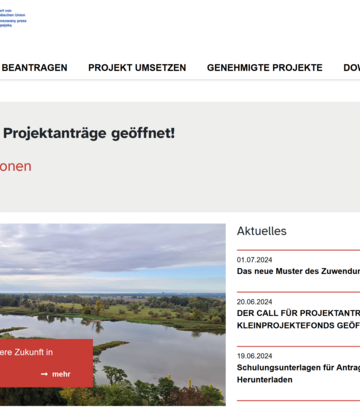This screenshot has height=420, width=360.
Task: Click the arrow icon before 'mehr'
Action: click(x=44, y=374)
